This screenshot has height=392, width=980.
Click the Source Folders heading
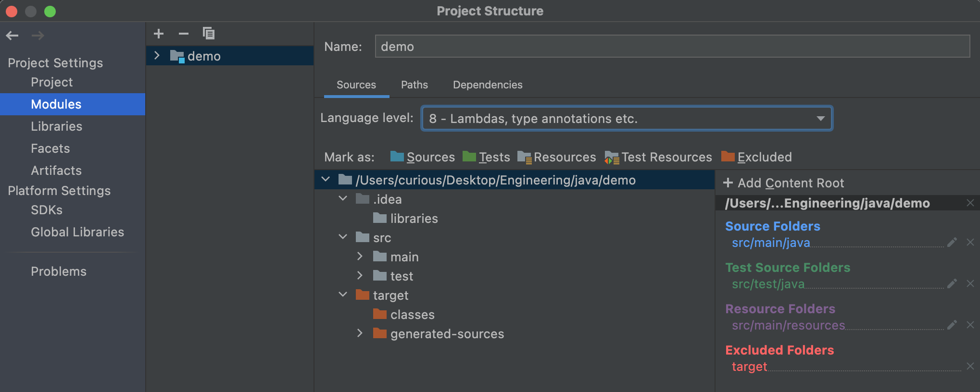tap(773, 226)
